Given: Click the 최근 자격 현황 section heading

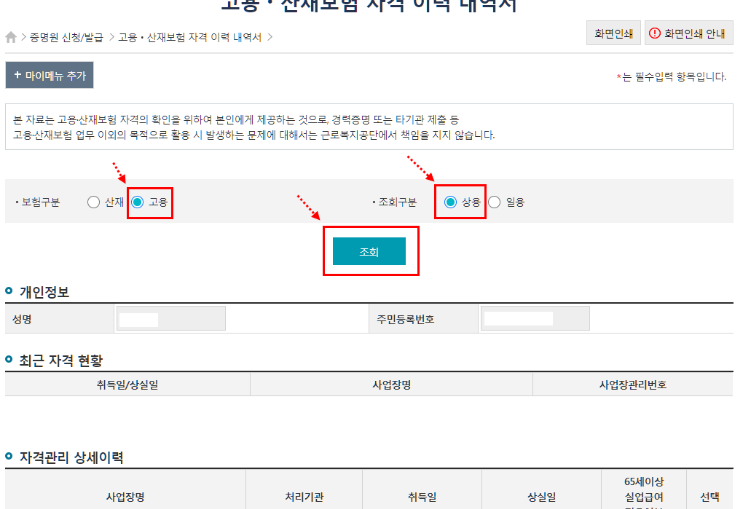Looking at the screenshot, I should [x=61, y=361].
